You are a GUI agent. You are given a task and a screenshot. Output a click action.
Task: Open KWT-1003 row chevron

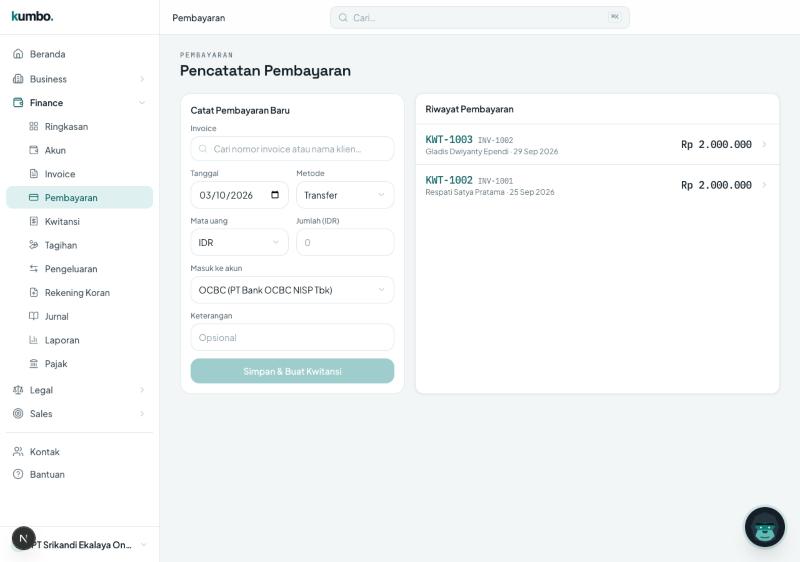[x=764, y=144]
